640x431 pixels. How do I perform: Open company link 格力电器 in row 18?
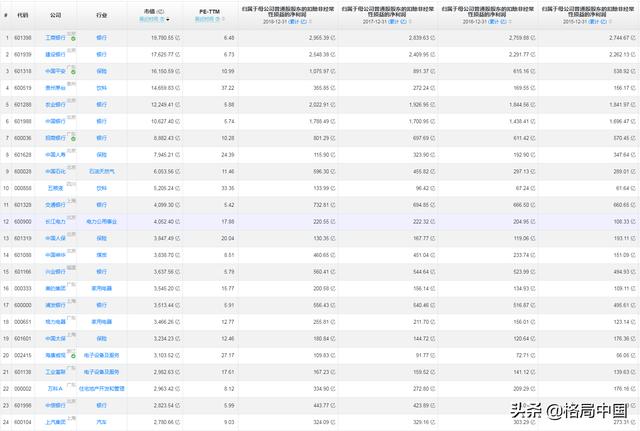point(55,322)
